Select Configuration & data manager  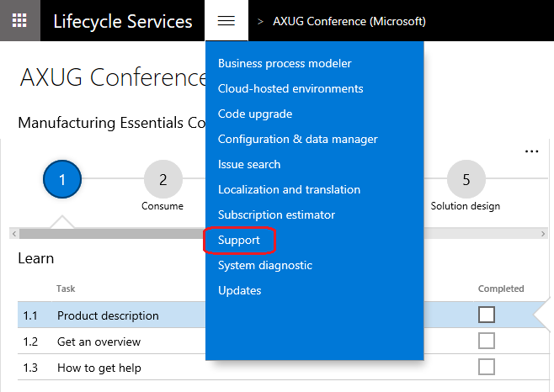pyautogui.click(x=297, y=139)
